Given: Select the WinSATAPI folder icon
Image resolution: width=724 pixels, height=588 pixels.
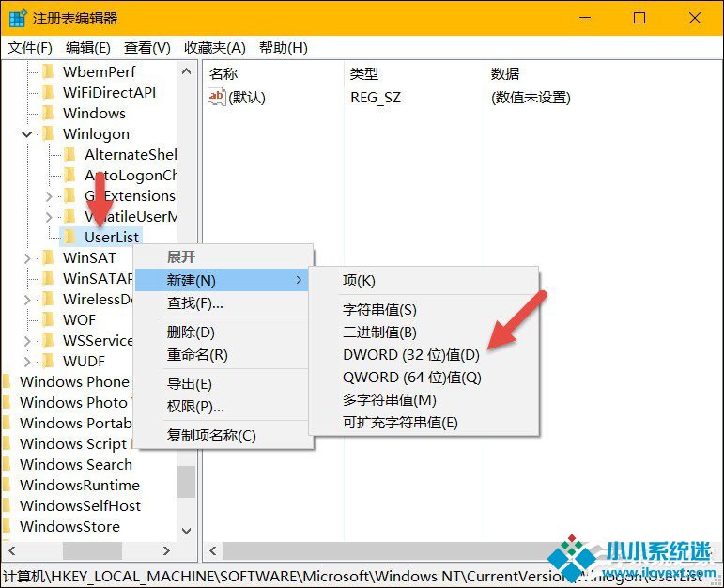Looking at the screenshot, I should point(48,278).
